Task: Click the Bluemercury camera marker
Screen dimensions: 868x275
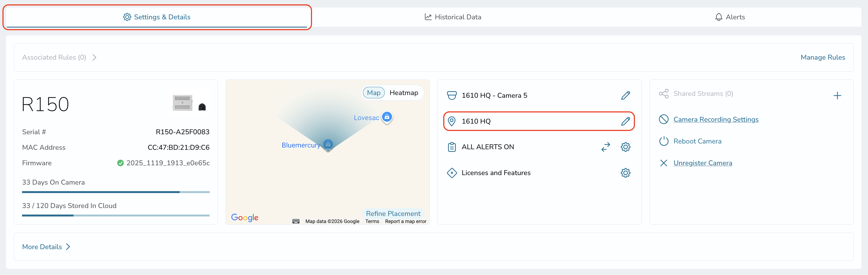Action: (328, 145)
